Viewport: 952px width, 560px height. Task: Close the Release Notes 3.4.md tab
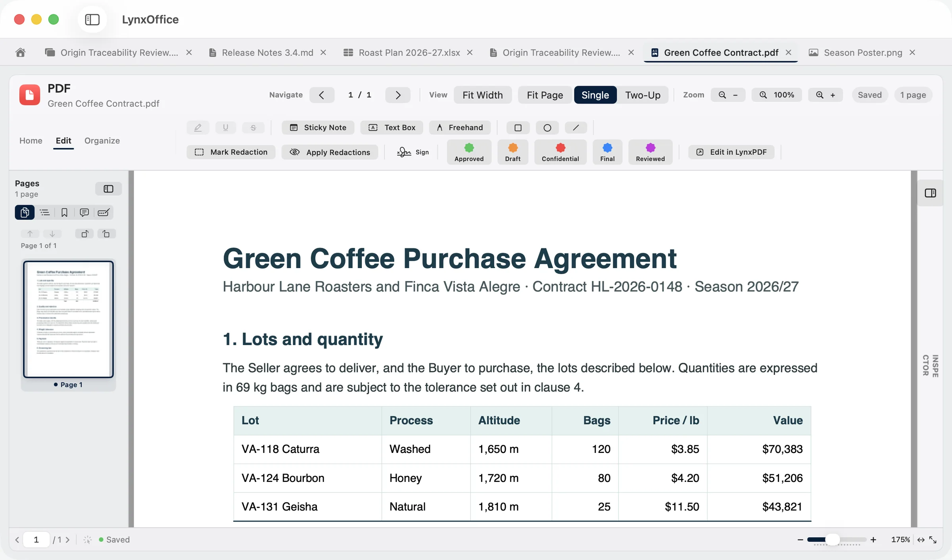point(323,52)
